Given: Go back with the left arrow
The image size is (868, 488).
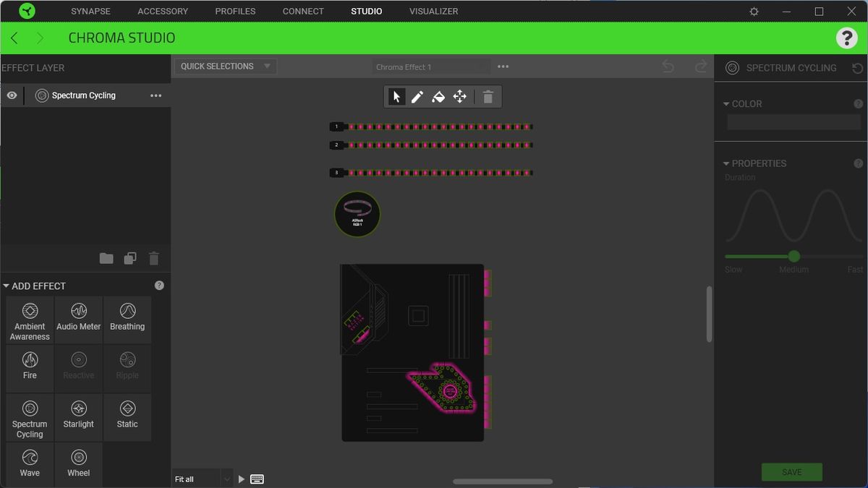Looking at the screenshot, I should click(14, 38).
